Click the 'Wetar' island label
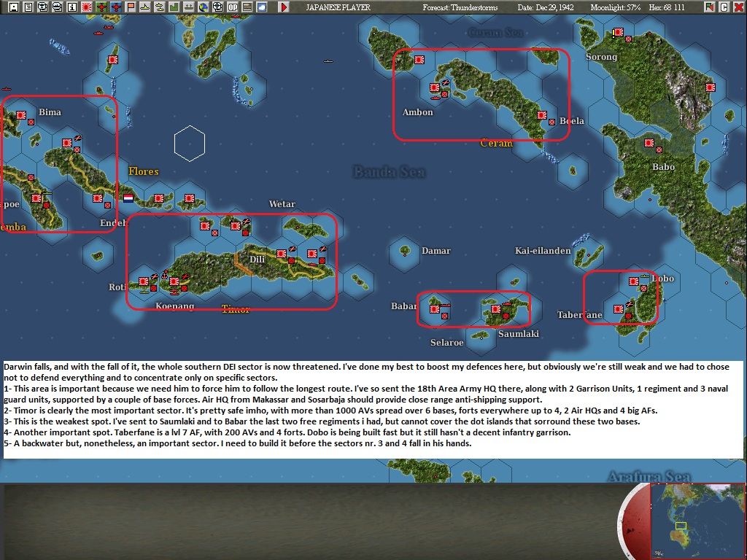This screenshot has width=747, height=560. click(282, 204)
